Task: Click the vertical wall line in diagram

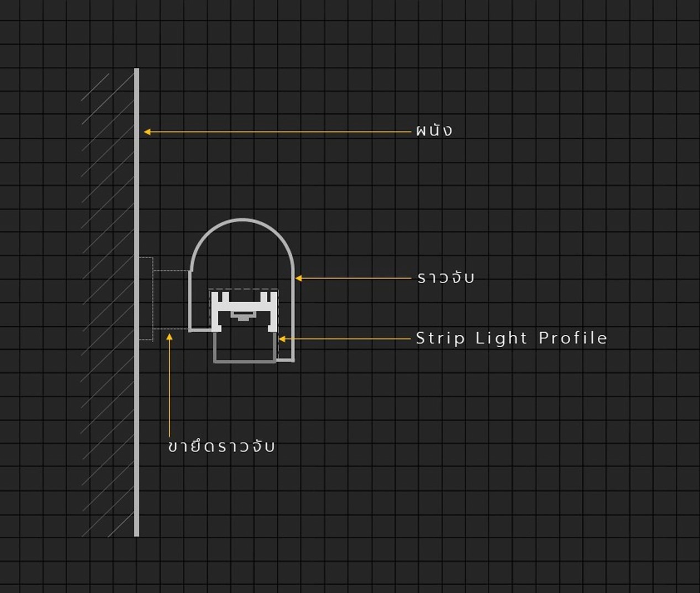Action: pos(136,302)
